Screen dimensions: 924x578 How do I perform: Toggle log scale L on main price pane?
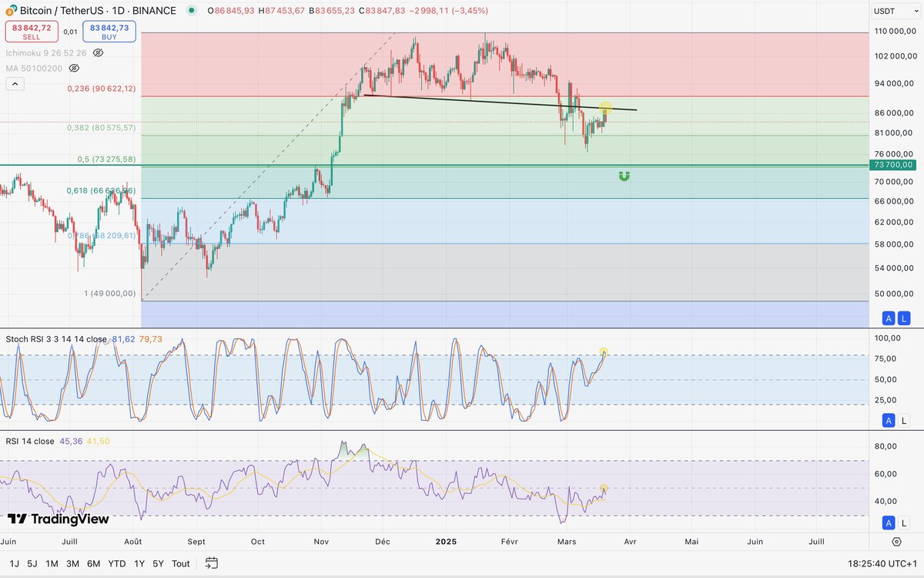click(904, 318)
